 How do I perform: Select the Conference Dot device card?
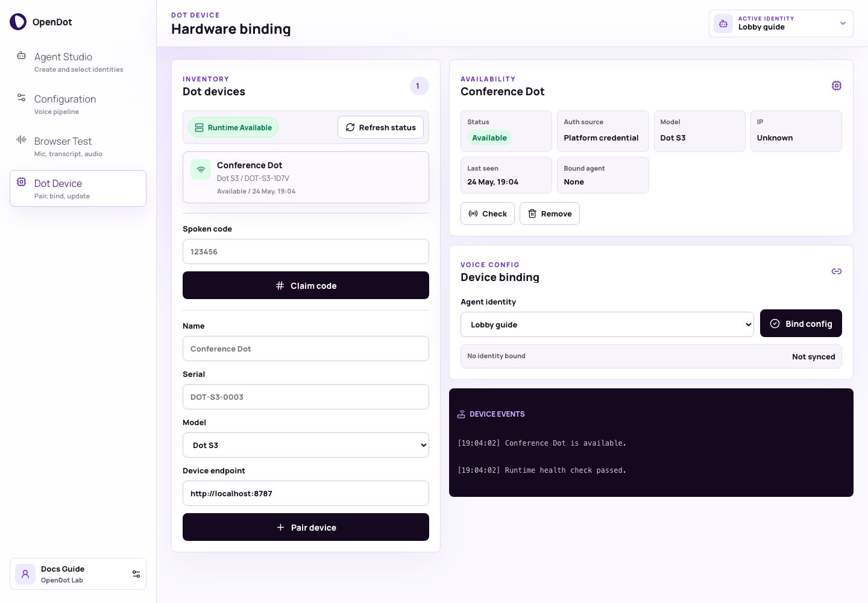tap(306, 177)
